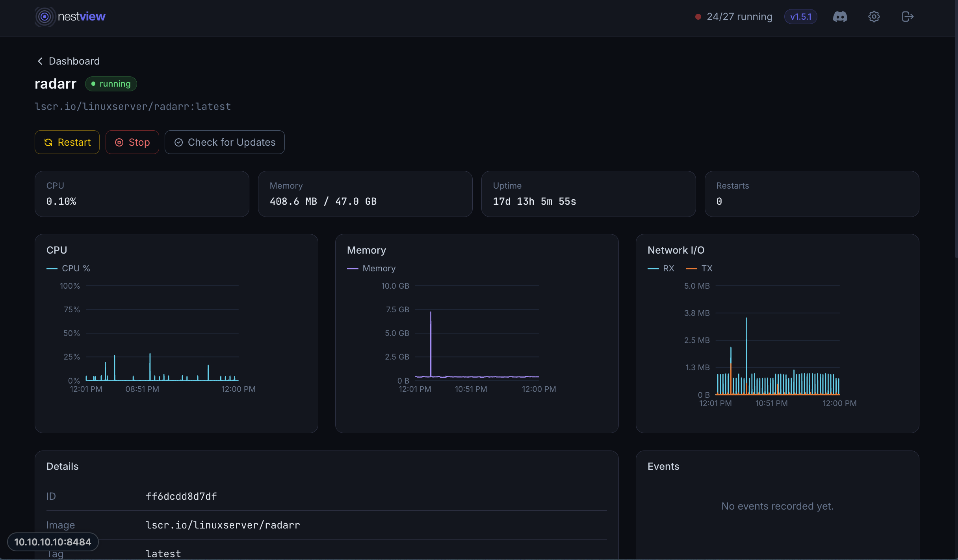Click the checkmark icon on Check for Updates
The height and width of the screenshot is (560, 958).
(x=178, y=142)
